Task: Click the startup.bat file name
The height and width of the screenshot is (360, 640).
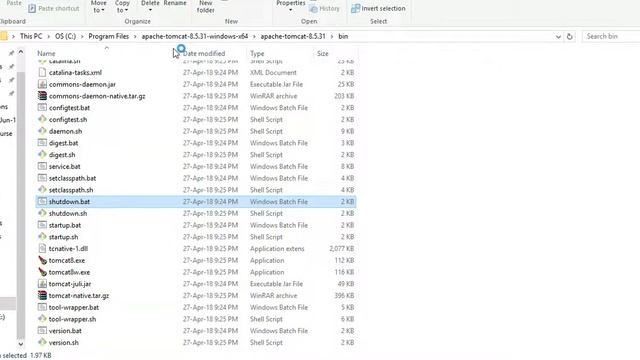Action: coord(65,225)
